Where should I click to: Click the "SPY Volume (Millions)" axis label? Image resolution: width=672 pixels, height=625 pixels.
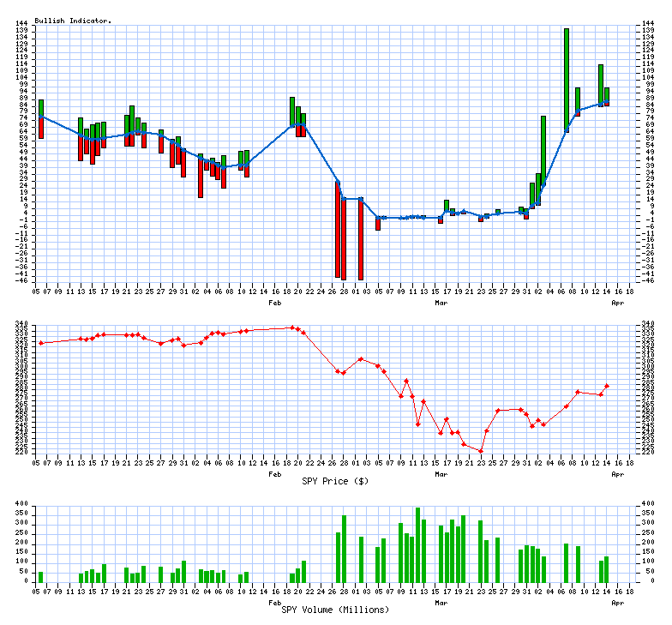point(335,610)
